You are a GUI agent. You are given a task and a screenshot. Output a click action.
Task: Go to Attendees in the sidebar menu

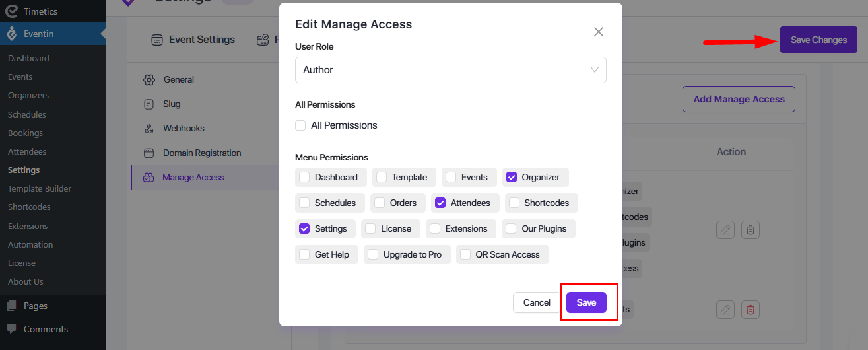(x=27, y=151)
